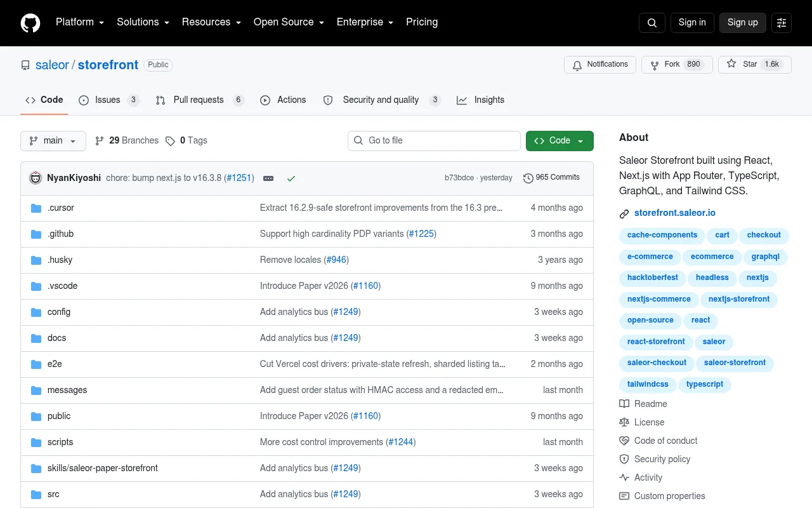Click the GitHub logo icon
This screenshot has height=508, width=812.
[x=30, y=23]
